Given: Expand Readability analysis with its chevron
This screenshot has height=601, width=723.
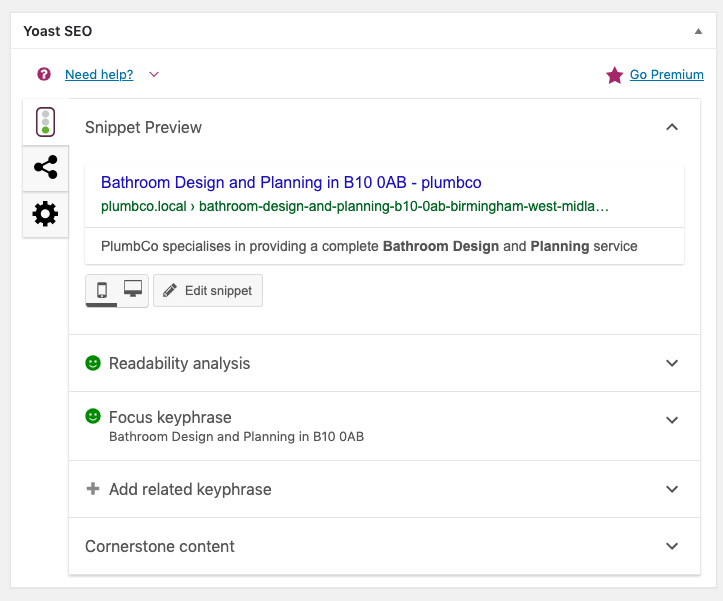Looking at the screenshot, I should (672, 363).
